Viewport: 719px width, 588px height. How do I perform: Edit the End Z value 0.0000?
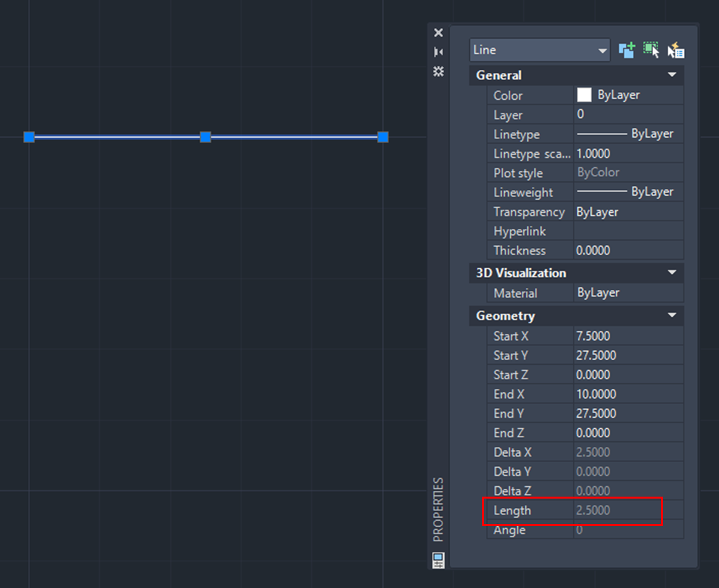coord(628,433)
